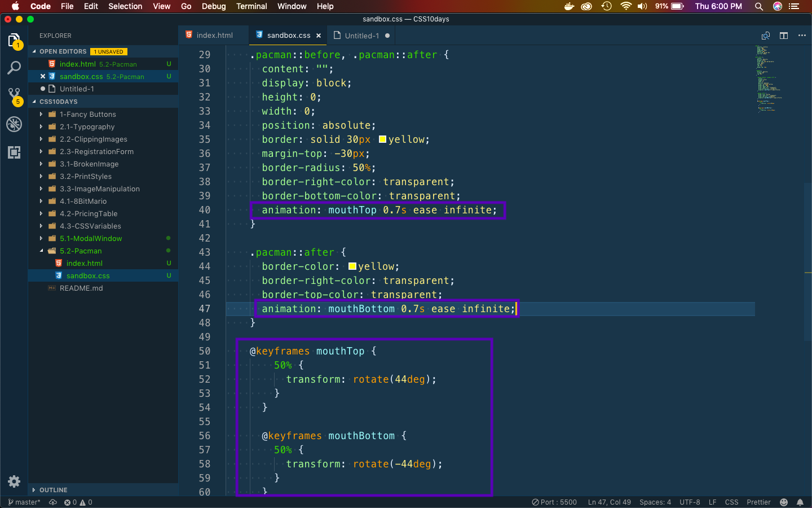
Task: Open macOS Notification Center icon
Action: (x=795, y=6)
